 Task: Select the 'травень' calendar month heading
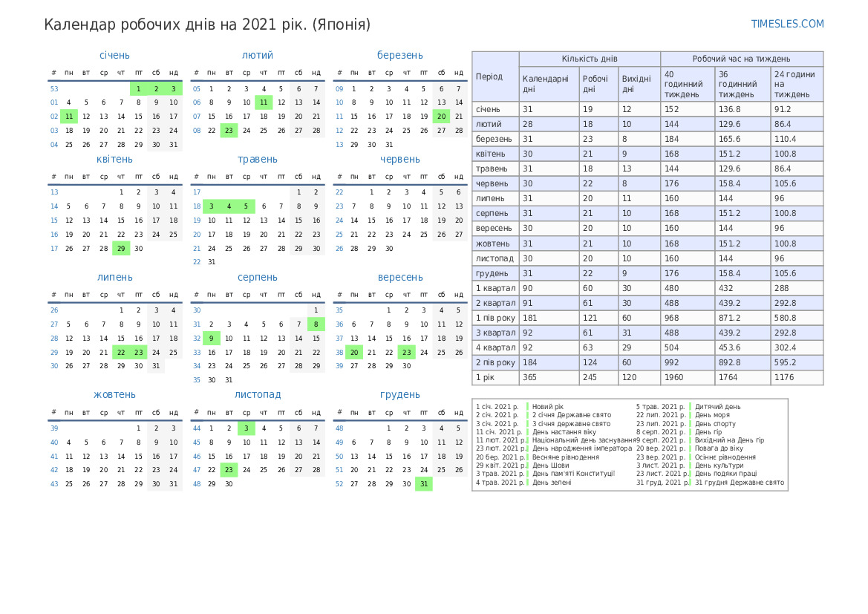coord(258,160)
